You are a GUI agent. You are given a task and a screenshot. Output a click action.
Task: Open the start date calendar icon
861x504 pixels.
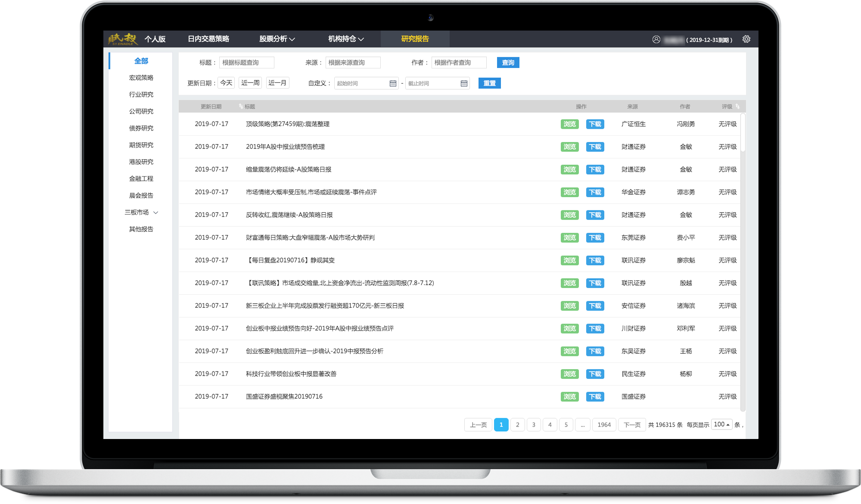(393, 83)
